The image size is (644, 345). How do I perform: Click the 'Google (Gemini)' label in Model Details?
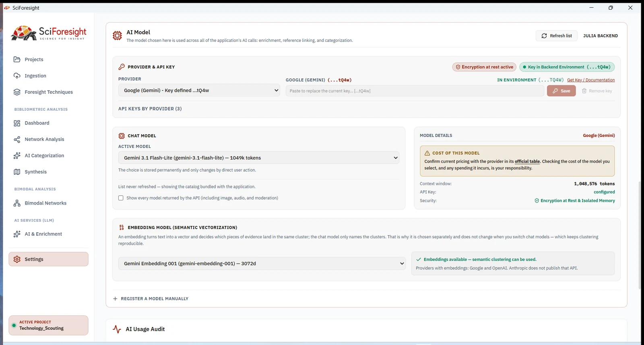click(599, 136)
